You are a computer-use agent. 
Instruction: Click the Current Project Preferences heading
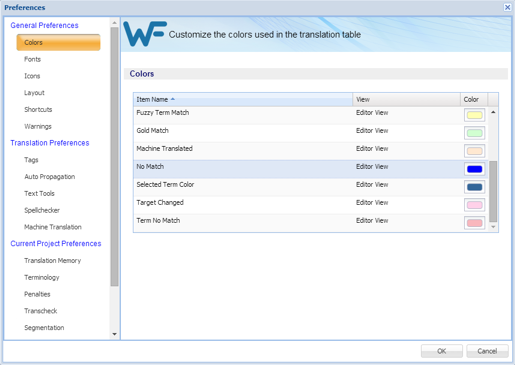click(x=56, y=244)
